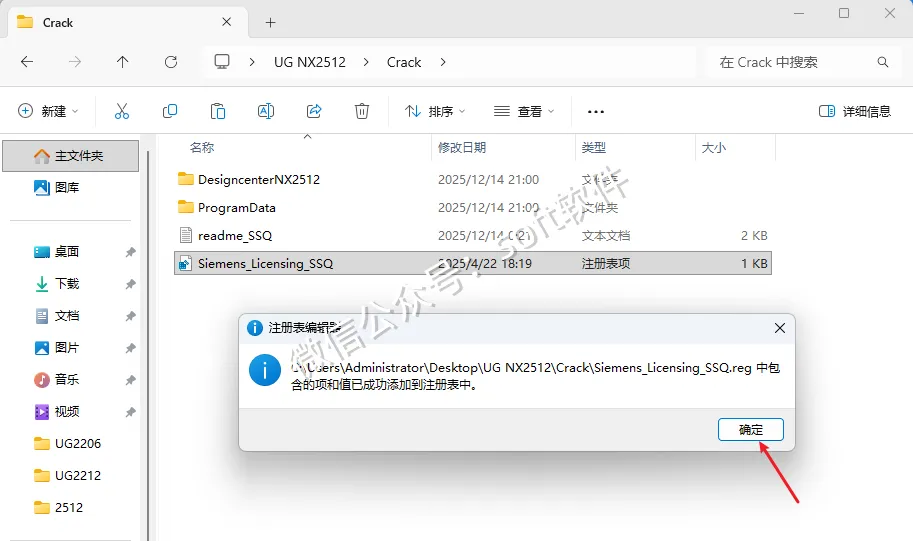This screenshot has width=913, height=541.
Task: Go up one folder level arrow
Action: (122, 62)
